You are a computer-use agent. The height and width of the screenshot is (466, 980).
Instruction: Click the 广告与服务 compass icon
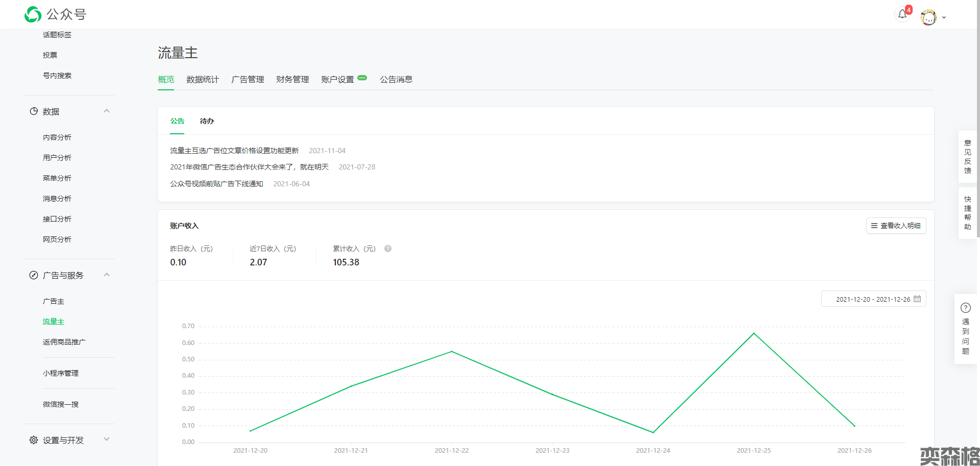point(34,275)
